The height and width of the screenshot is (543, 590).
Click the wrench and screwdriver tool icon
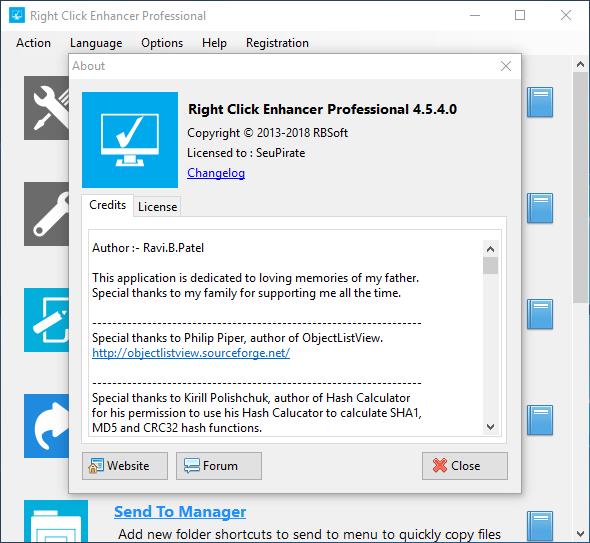click(x=47, y=108)
